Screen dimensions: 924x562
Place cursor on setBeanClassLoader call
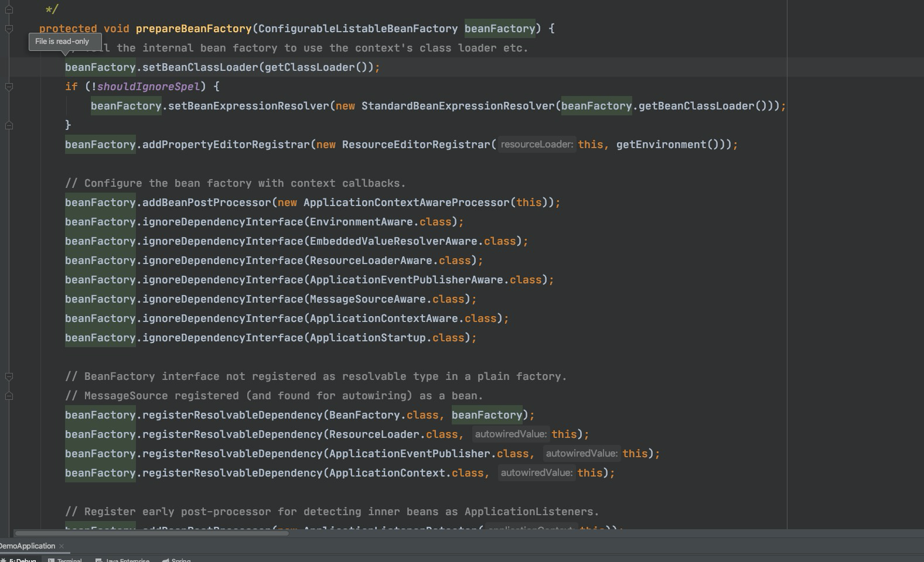point(200,67)
